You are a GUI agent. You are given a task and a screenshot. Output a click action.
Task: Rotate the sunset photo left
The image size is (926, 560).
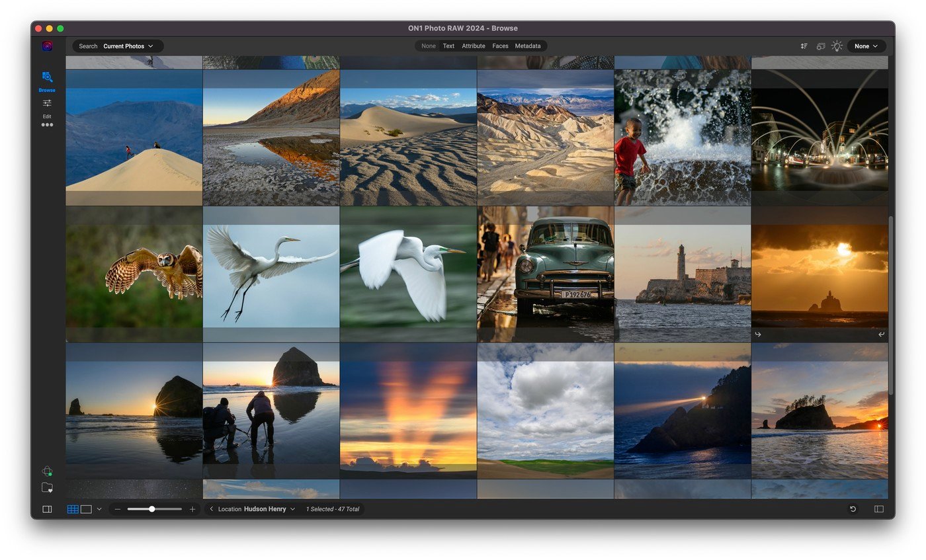pos(758,335)
